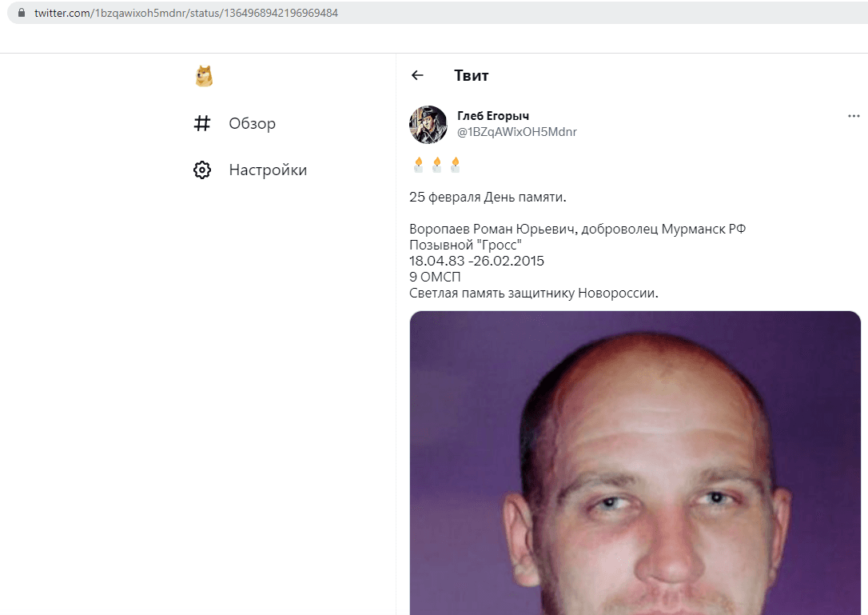Viewport: 868px width, 615px height.
Task: Click the gear Settings icon
Action: (x=202, y=170)
